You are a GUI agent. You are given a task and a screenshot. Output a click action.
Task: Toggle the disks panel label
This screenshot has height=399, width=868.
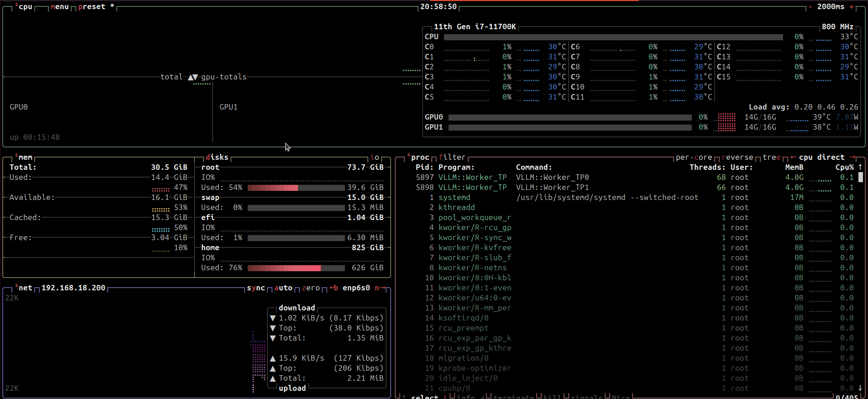[x=217, y=157]
